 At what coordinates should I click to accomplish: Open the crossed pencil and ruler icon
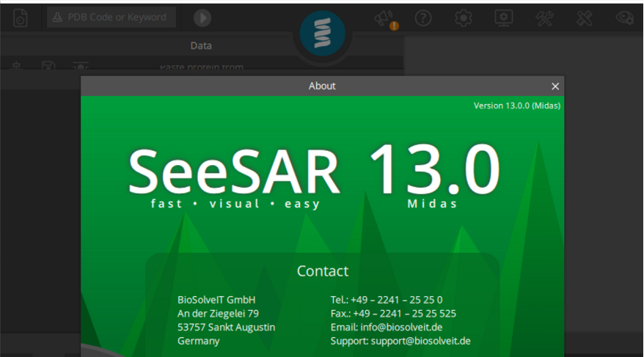585,18
